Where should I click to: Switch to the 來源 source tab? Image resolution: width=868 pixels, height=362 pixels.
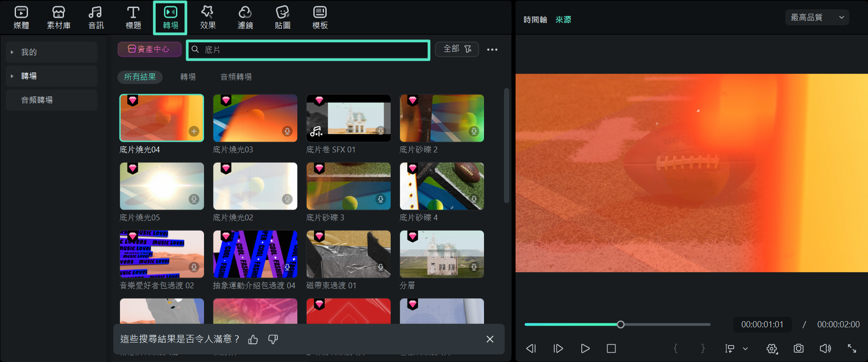point(563,20)
